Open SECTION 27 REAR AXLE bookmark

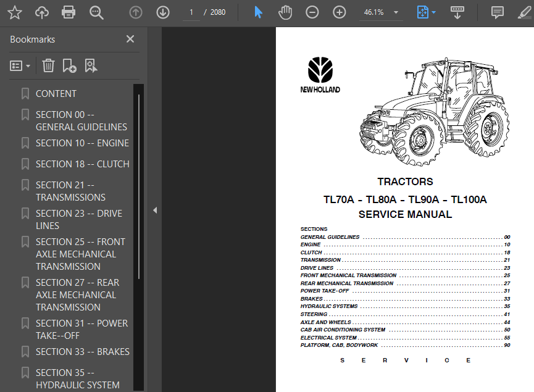[78, 295]
